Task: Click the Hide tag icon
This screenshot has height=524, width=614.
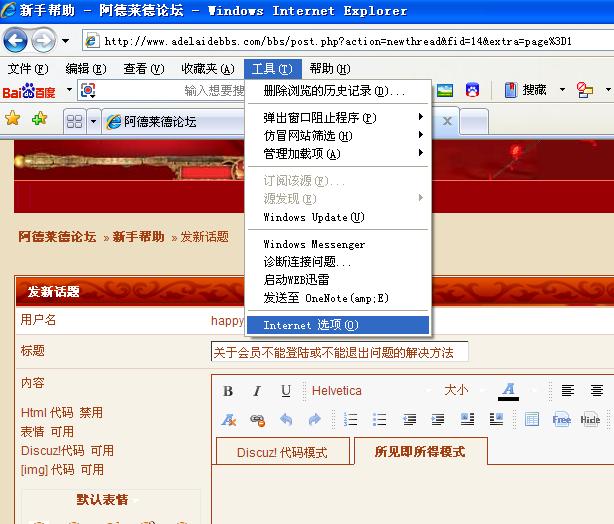Action: click(x=591, y=420)
